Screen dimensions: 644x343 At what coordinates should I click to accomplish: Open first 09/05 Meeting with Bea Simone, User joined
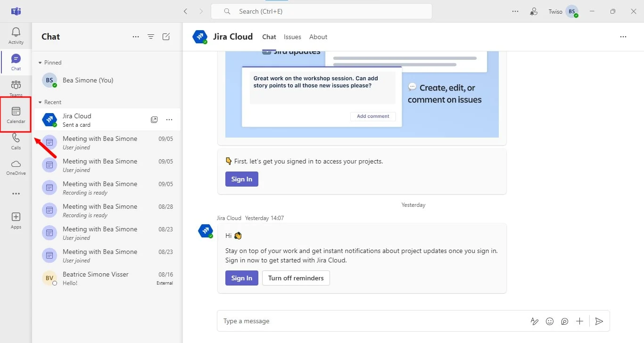107,143
